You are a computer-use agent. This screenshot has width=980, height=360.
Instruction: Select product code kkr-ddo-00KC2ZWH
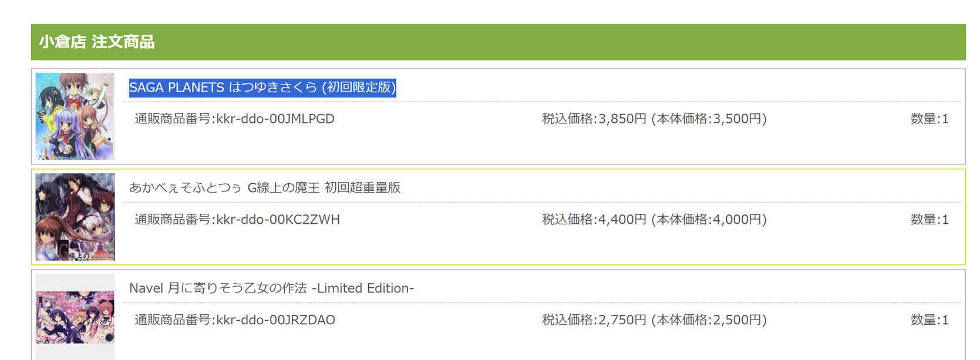278,220
